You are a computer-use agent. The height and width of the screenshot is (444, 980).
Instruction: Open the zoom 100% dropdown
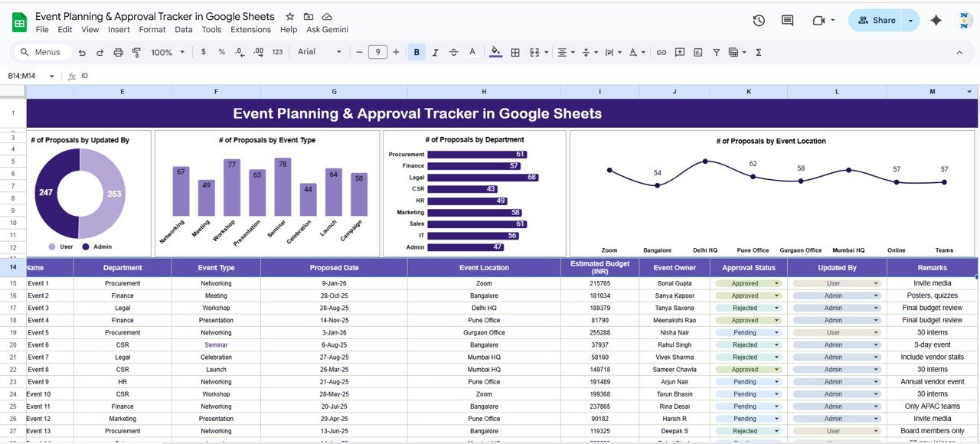coord(167,52)
